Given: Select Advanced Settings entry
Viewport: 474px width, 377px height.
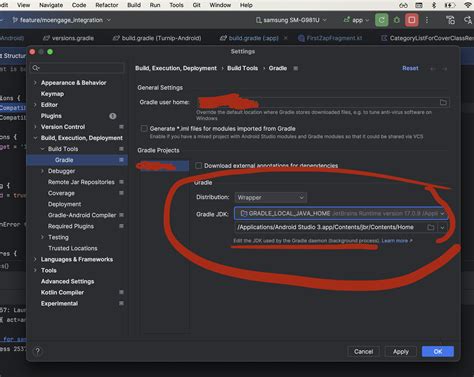Looking at the screenshot, I should (67, 281).
